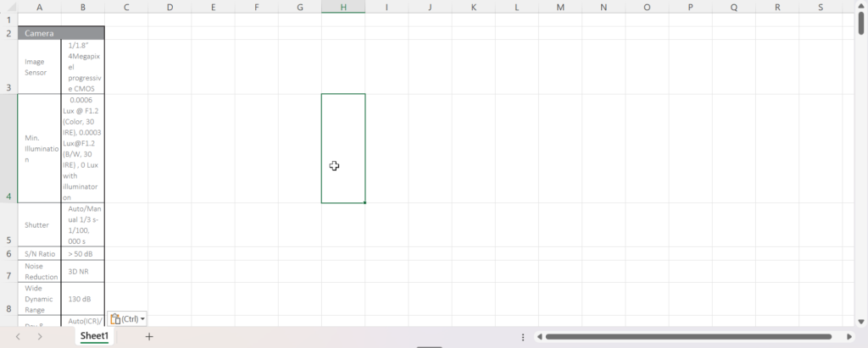Switch to the Sheet1 tab

94,337
